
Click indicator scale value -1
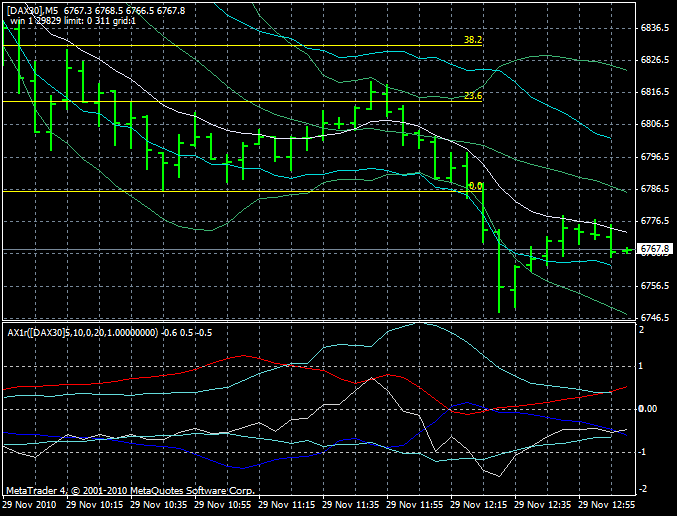[640, 452]
